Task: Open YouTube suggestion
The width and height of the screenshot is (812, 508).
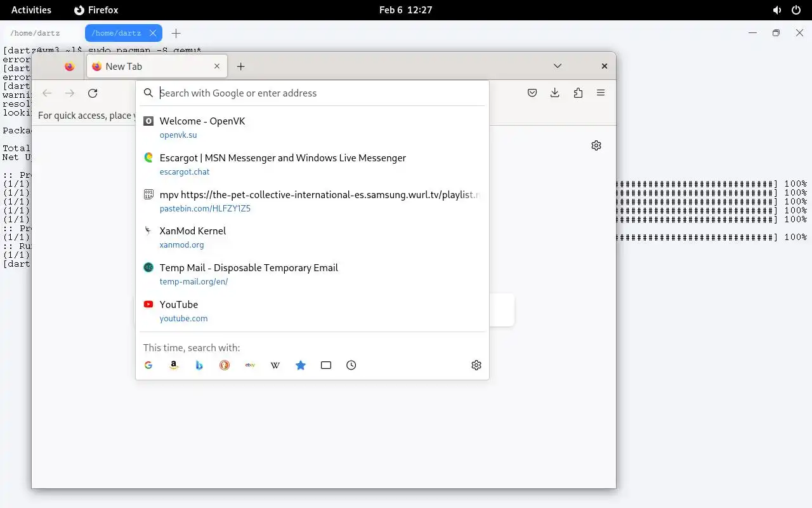Action: tap(312, 311)
